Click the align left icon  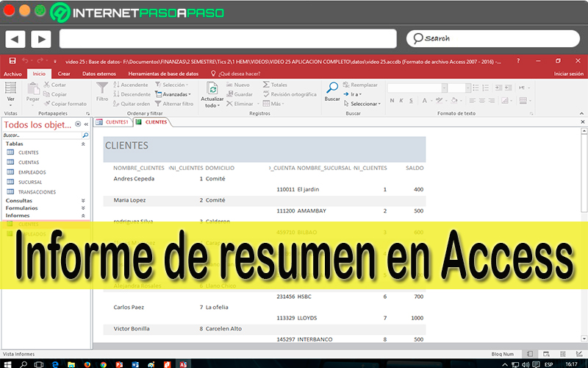coord(472,101)
